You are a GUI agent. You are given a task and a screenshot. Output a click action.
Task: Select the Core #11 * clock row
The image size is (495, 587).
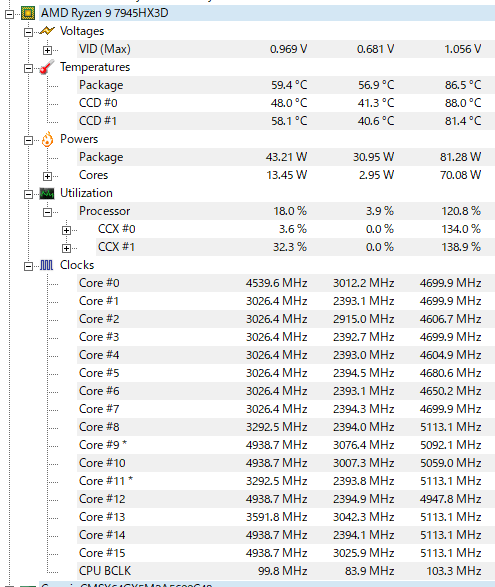pos(286,481)
